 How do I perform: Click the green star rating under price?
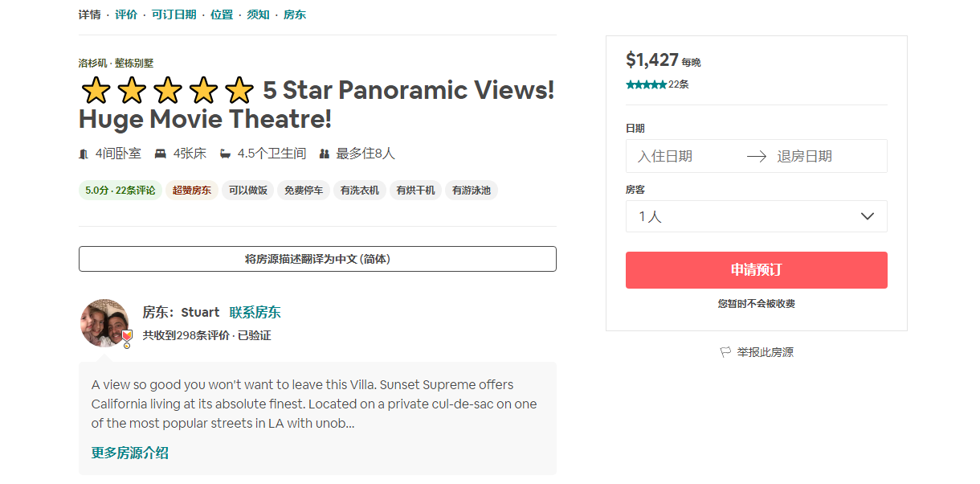(x=646, y=84)
